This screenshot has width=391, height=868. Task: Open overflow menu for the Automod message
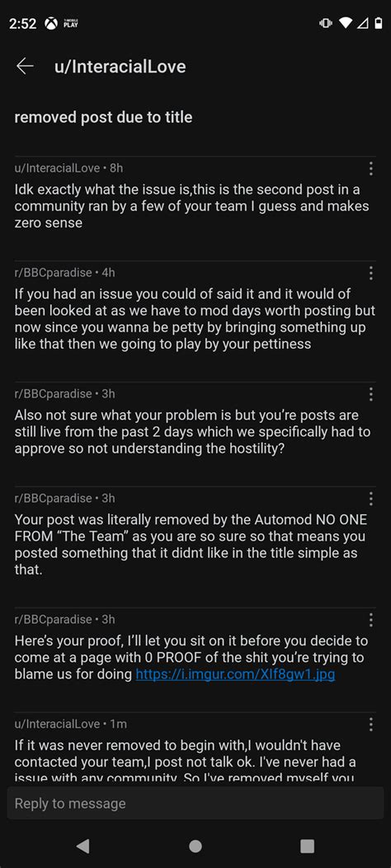(x=370, y=498)
